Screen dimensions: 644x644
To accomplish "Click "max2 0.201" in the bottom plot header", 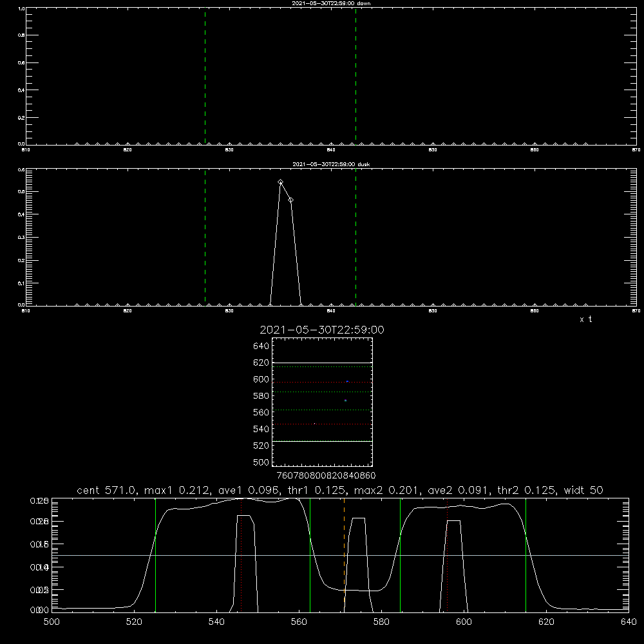I will 387,490.
